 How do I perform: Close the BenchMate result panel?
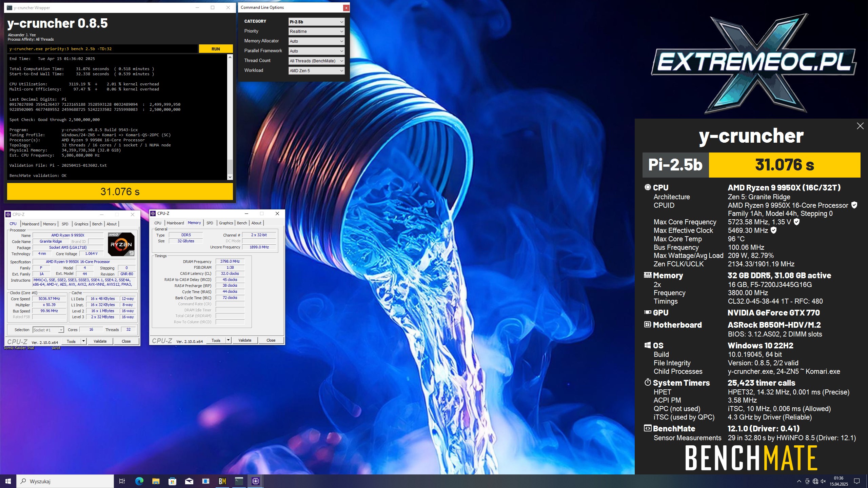(860, 126)
